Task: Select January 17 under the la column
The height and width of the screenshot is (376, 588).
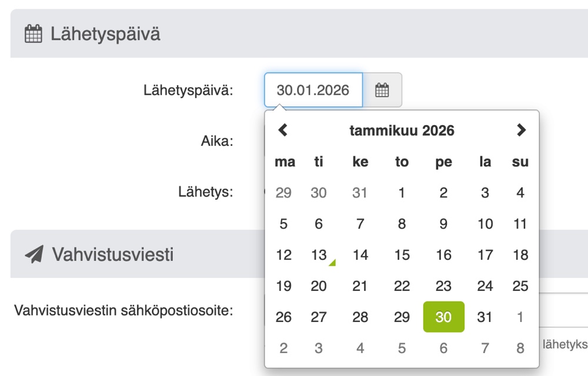Action: click(485, 254)
